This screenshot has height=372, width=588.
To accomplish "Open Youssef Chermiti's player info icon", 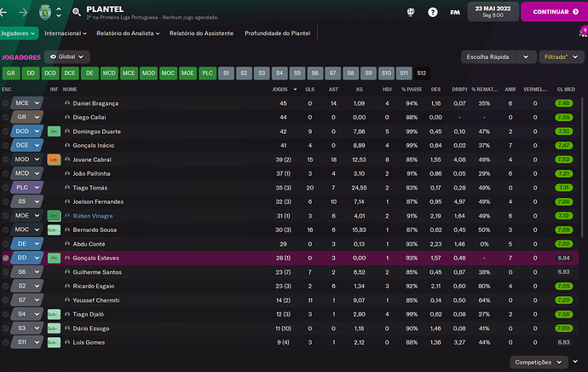I will [x=67, y=300].
